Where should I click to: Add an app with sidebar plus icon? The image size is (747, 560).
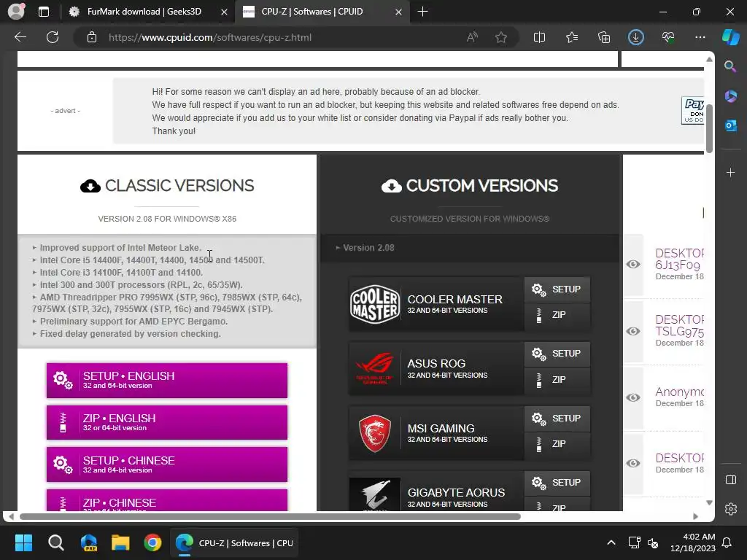(x=730, y=172)
